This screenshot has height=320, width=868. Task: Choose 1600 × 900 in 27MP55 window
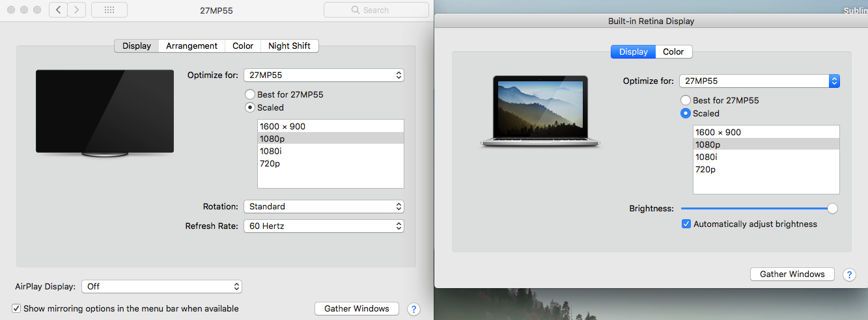pos(331,126)
